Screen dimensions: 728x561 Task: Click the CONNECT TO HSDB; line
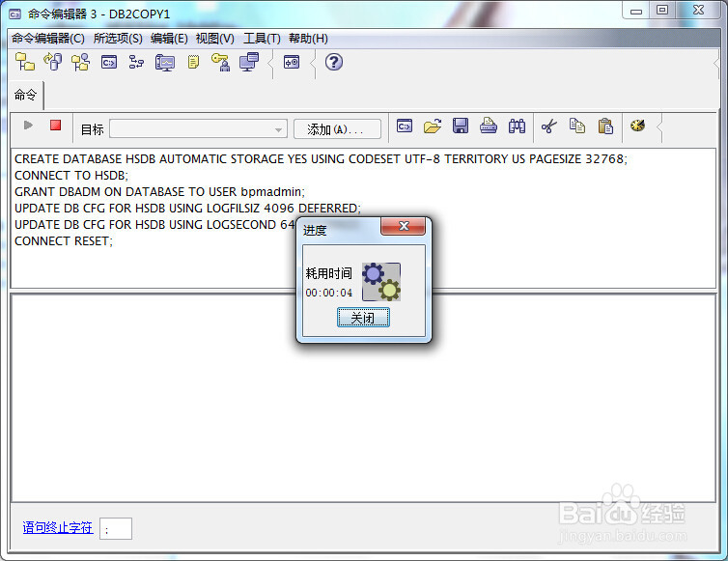click(x=71, y=176)
